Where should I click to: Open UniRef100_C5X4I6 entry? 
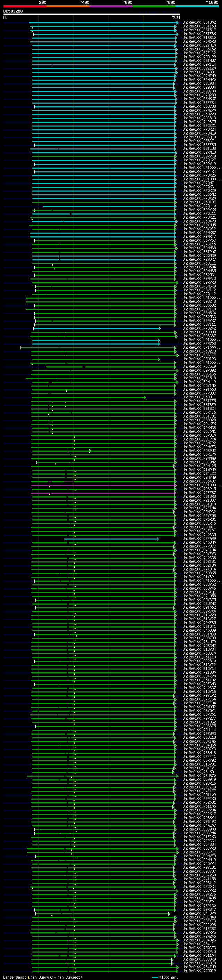click(199, 412)
